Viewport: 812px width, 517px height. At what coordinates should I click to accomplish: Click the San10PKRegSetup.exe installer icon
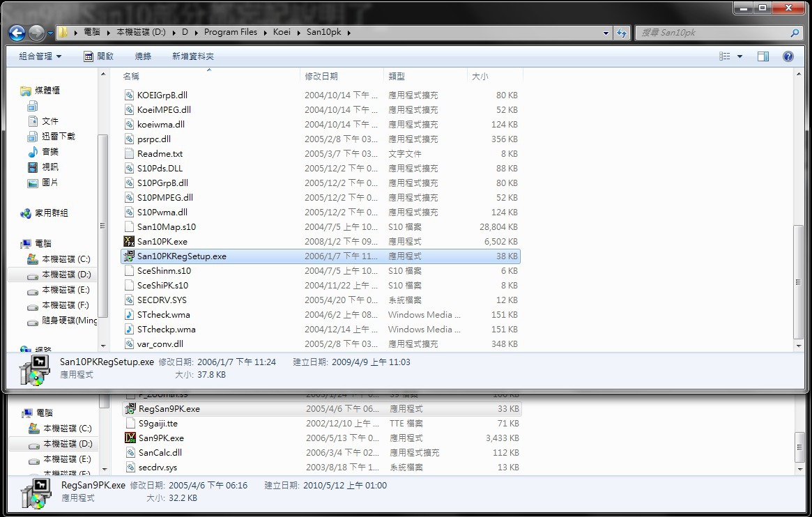(129, 256)
